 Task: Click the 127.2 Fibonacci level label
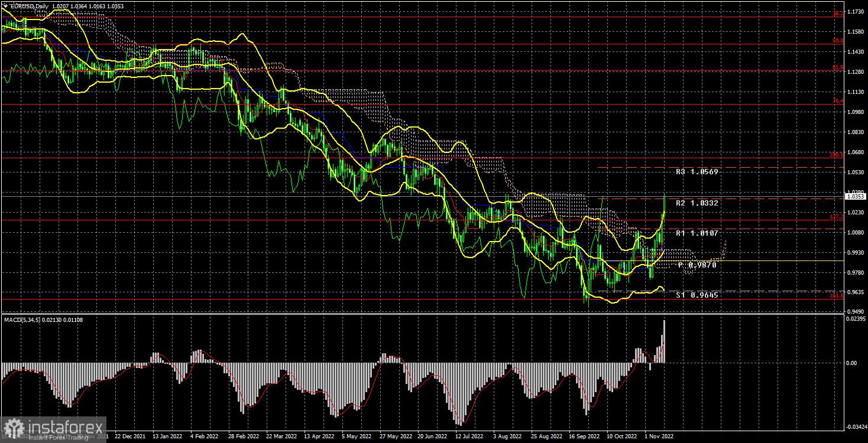pyautogui.click(x=836, y=217)
